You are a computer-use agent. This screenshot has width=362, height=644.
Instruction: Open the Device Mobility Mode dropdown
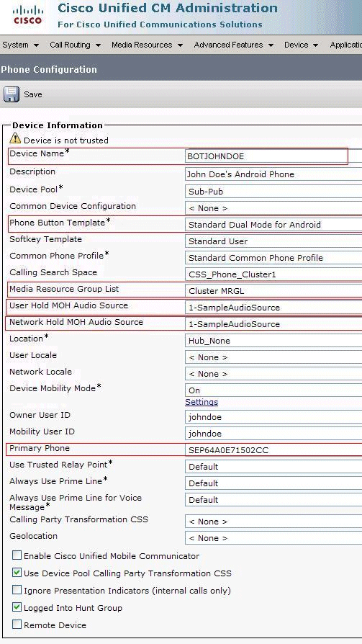point(273,390)
